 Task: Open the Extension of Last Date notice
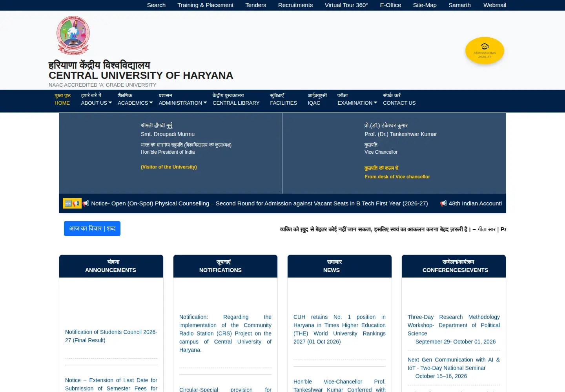click(x=111, y=384)
